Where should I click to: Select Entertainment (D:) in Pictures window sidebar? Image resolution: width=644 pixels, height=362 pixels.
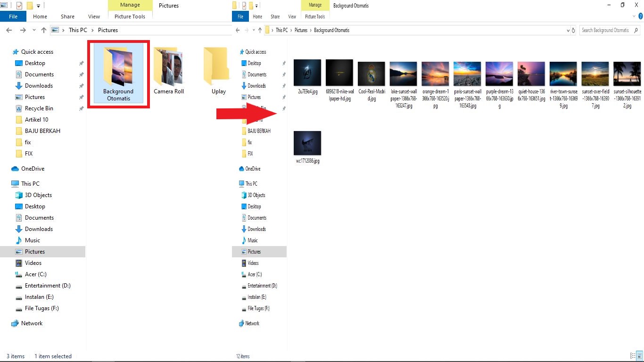pos(48,286)
